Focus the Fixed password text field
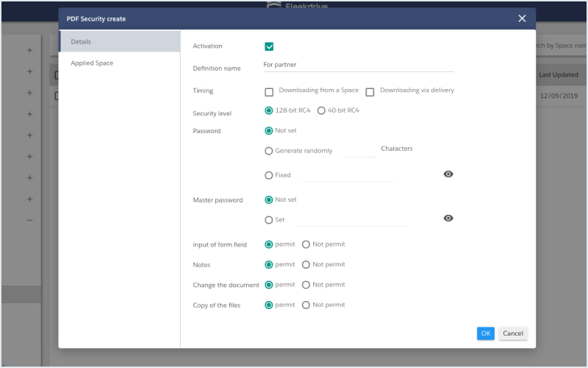The height and width of the screenshot is (368, 588). pos(348,175)
